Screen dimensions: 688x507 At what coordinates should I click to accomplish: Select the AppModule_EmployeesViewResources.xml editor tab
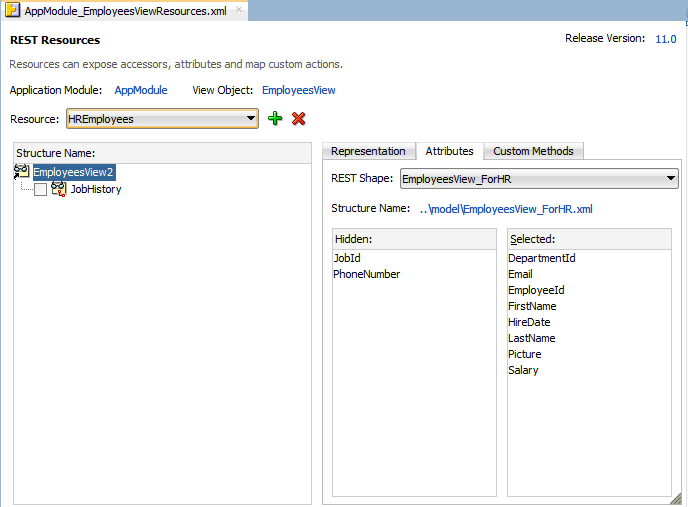[125, 11]
